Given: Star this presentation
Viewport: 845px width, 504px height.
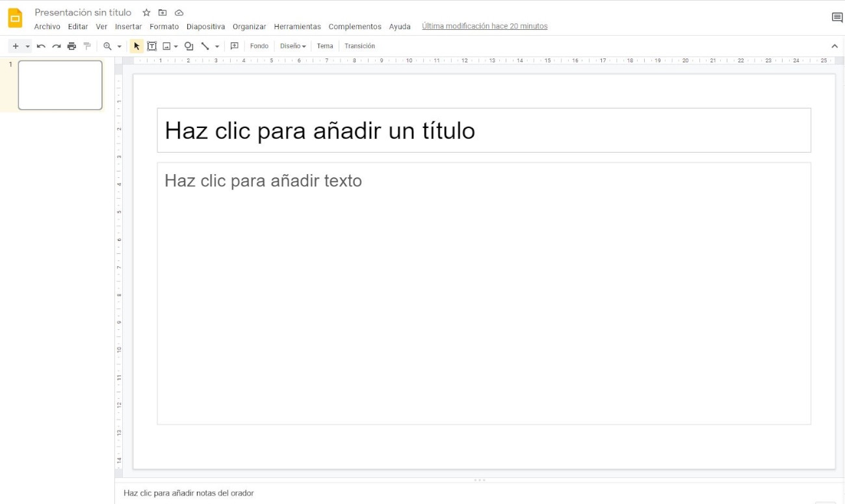Looking at the screenshot, I should click(x=146, y=12).
